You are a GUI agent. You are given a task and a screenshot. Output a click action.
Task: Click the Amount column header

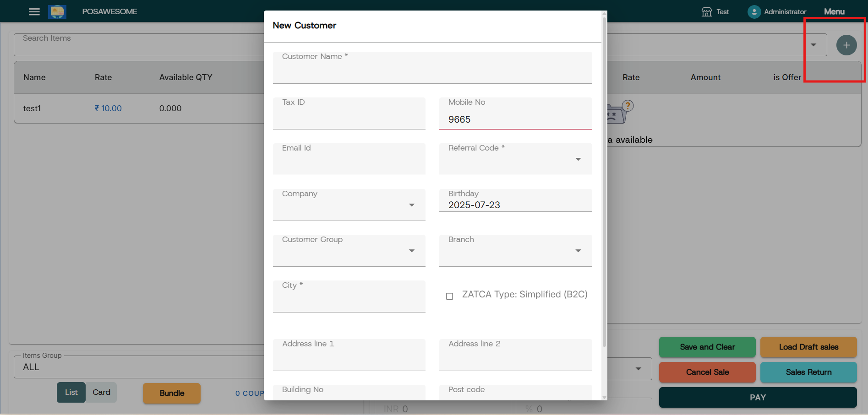click(x=705, y=77)
